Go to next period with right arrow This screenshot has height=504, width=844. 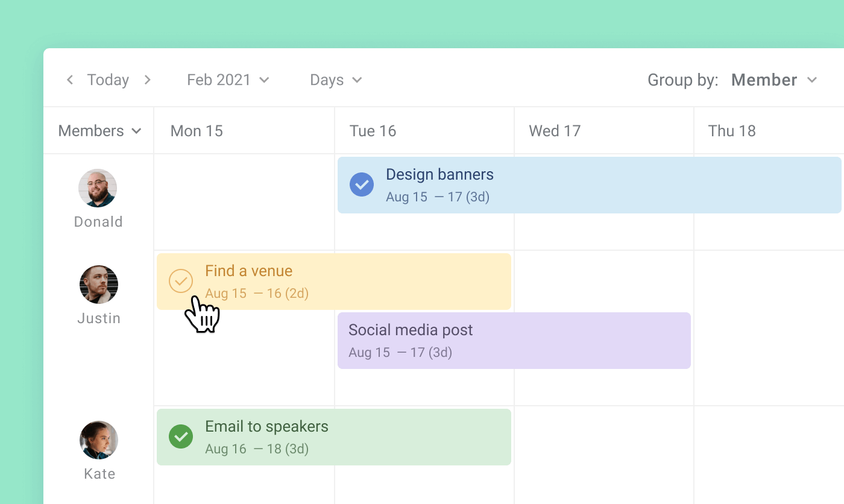click(147, 80)
